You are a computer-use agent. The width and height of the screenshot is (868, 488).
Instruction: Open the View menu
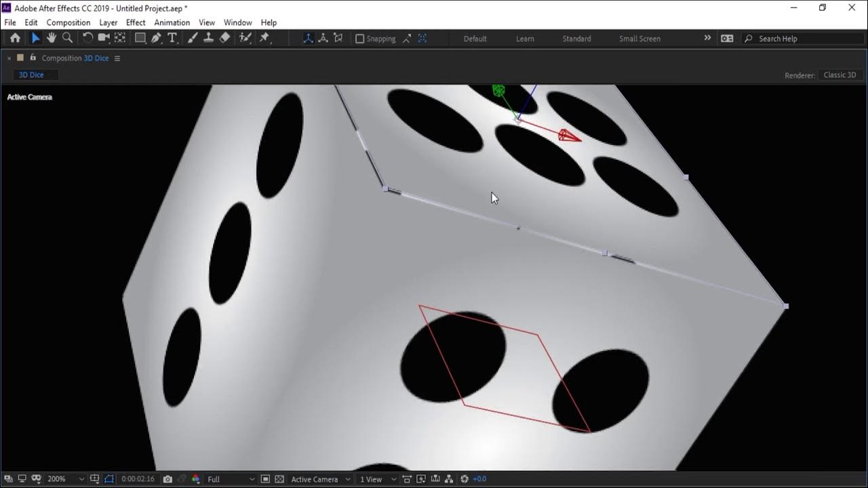click(207, 22)
